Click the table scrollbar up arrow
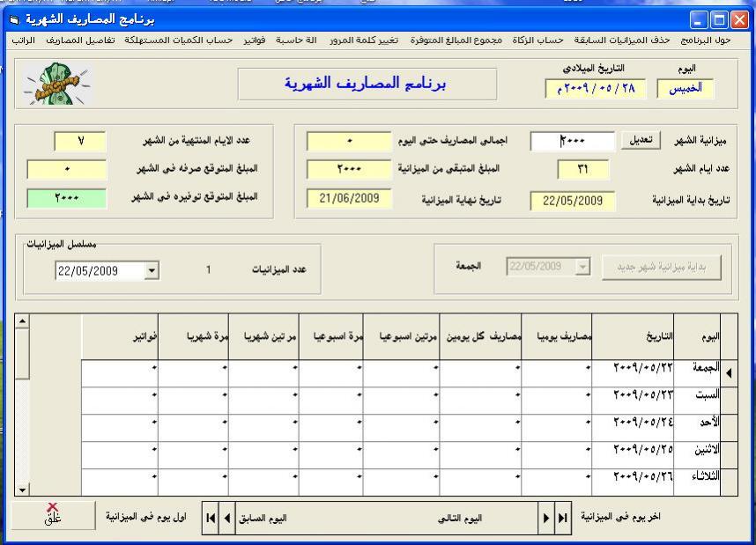 tap(22, 321)
